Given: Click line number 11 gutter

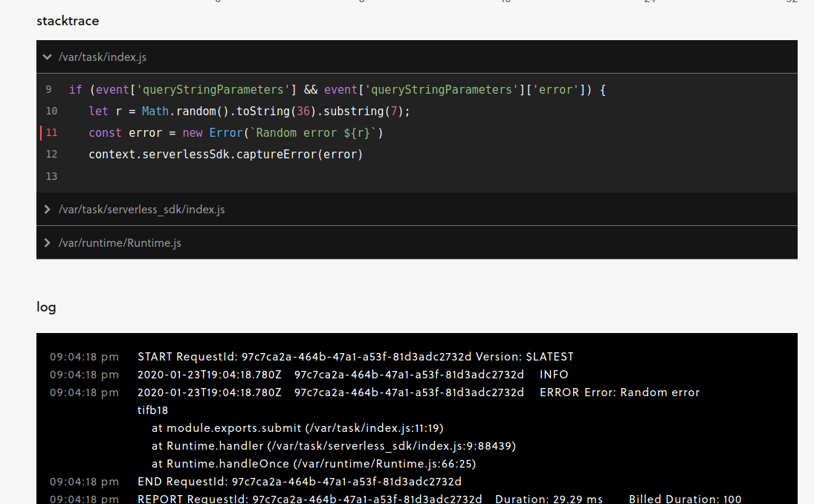Looking at the screenshot, I should coord(51,132).
